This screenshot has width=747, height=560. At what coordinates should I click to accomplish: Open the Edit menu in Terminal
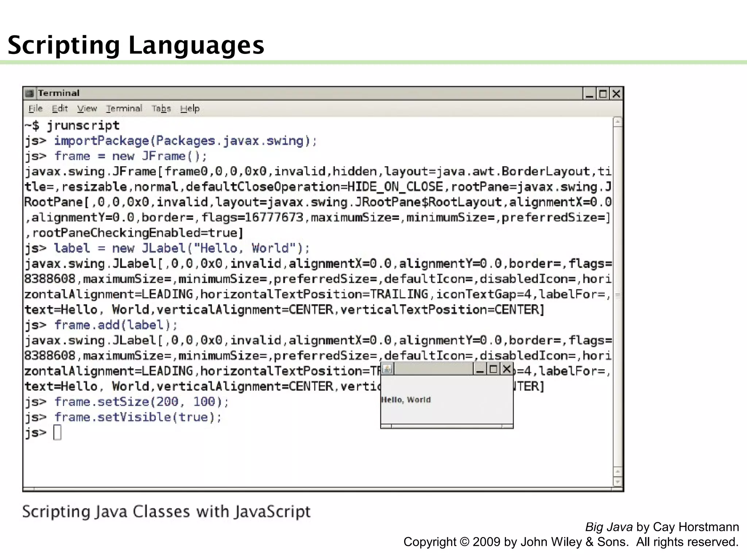[x=60, y=108]
